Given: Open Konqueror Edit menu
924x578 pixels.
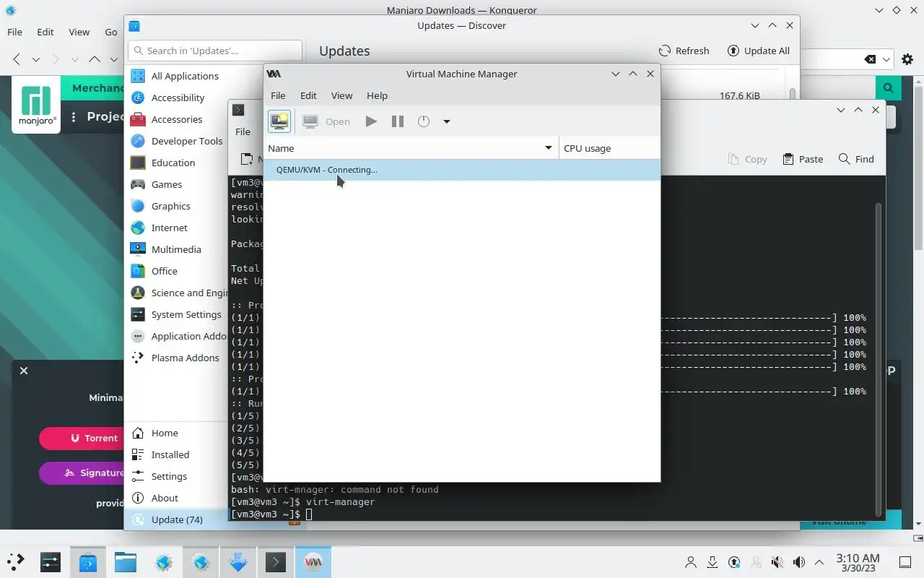Looking at the screenshot, I should pyautogui.click(x=45, y=32).
